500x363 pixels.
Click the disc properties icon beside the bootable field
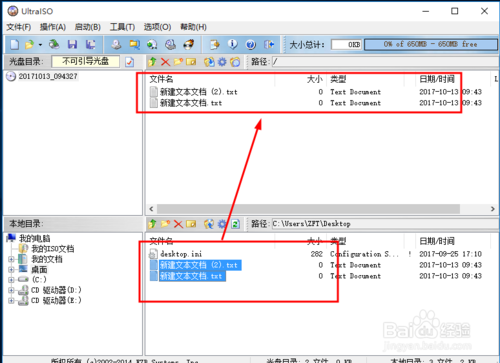(x=130, y=62)
